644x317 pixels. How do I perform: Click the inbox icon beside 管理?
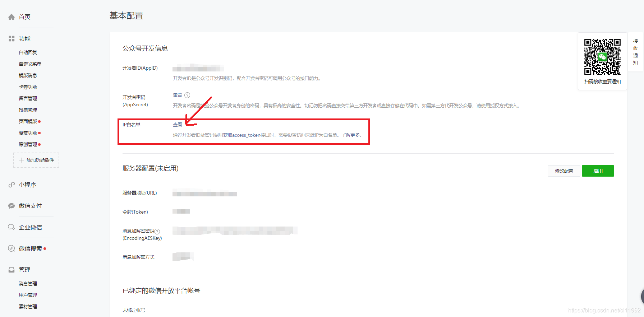coord(11,270)
